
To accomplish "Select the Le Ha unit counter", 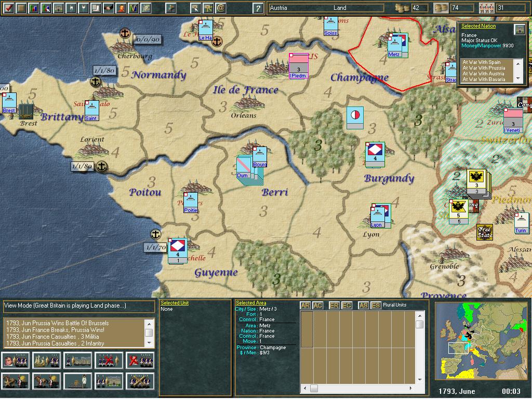I will tap(206, 31).
